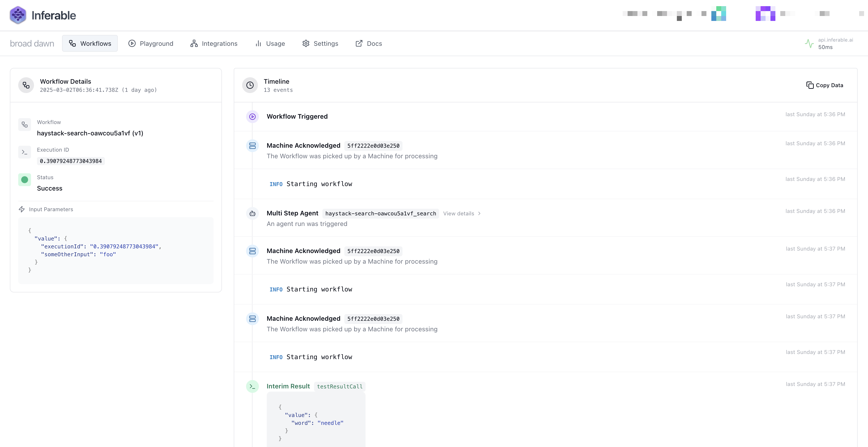Click the Workflow Details header icon
The image size is (868, 447).
pos(26,85)
